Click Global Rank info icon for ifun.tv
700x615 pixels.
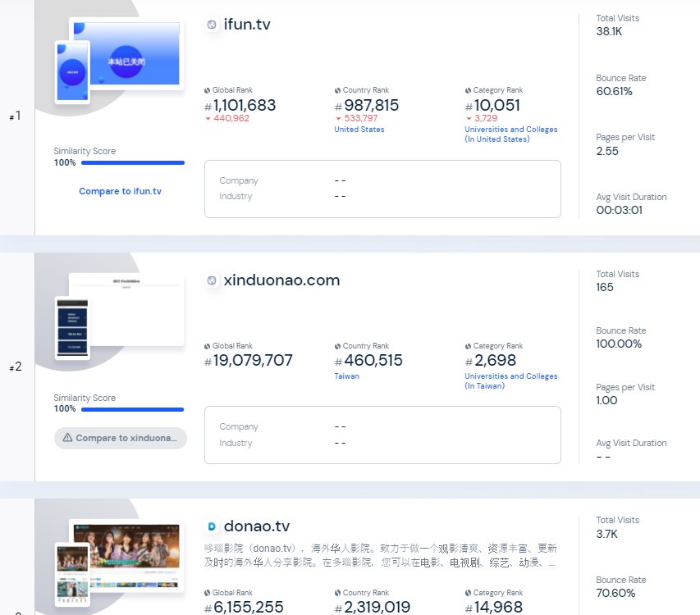(x=207, y=90)
